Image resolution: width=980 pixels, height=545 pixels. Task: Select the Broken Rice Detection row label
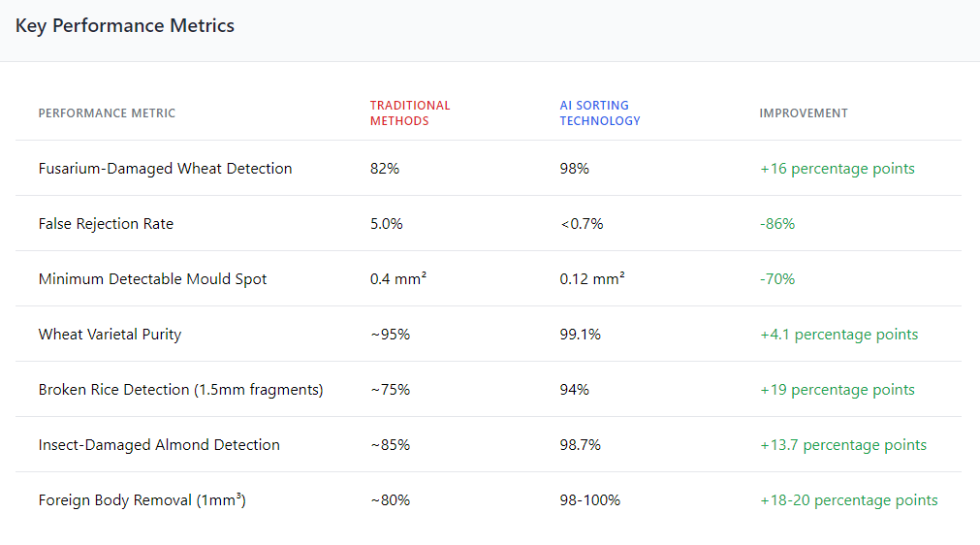click(180, 390)
